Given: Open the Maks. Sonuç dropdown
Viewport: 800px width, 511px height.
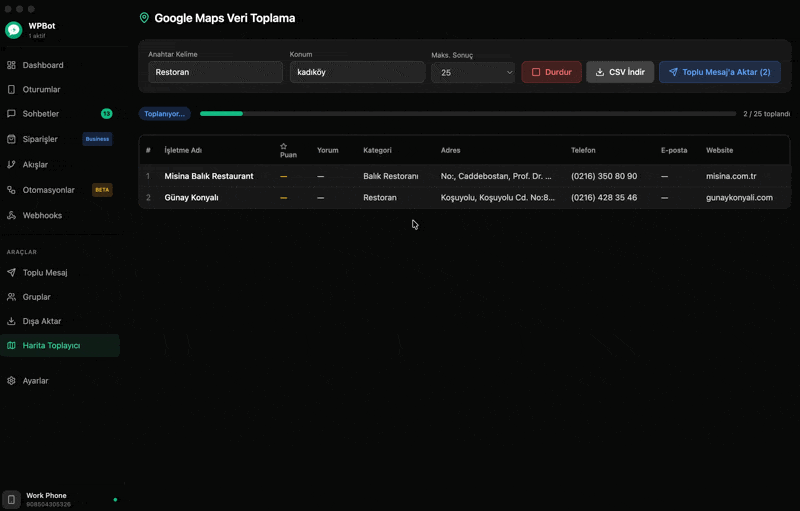Looking at the screenshot, I should pos(472,72).
